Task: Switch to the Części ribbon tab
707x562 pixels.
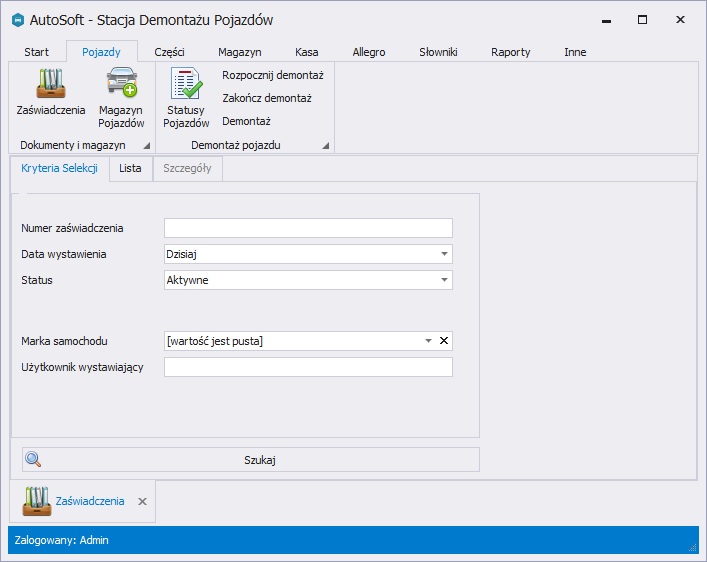Action: (169, 52)
